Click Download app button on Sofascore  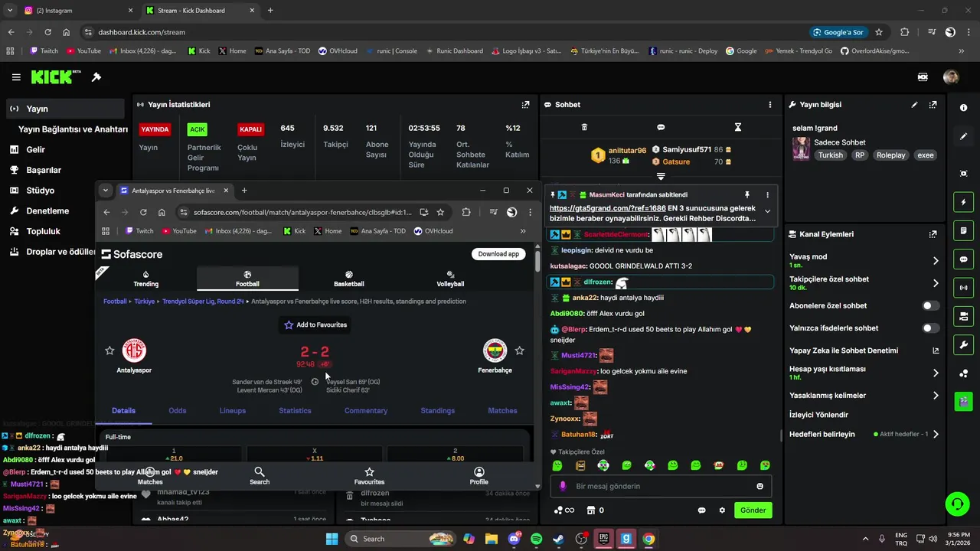tap(498, 254)
